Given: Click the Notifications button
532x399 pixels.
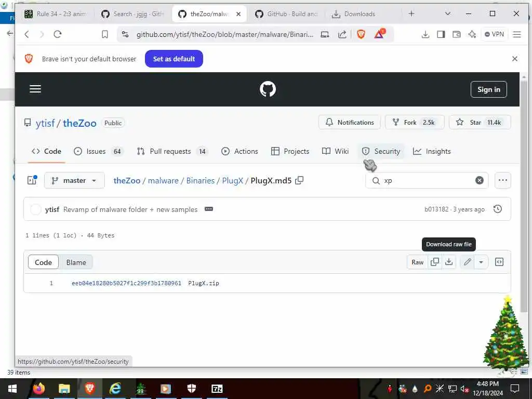Looking at the screenshot, I should tap(350, 122).
